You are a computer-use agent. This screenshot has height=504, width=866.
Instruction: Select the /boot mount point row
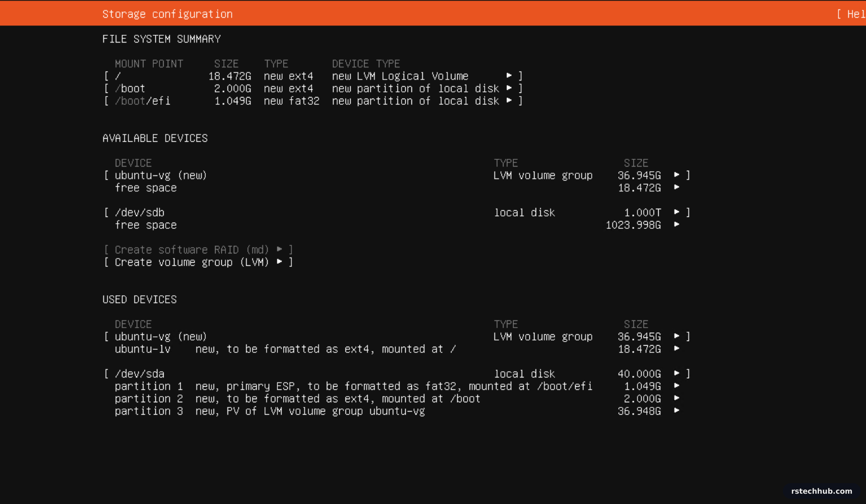click(x=313, y=89)
